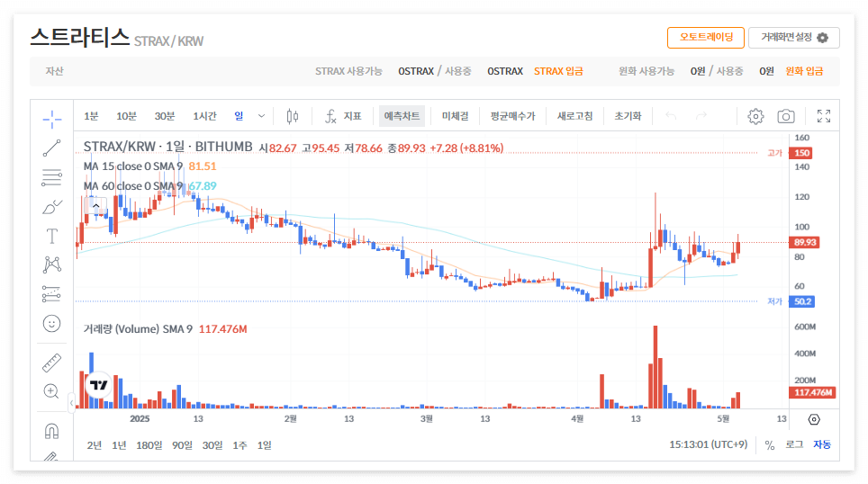Open the candlestick chart type selector

pyautogui.click(x=293, y=116)
